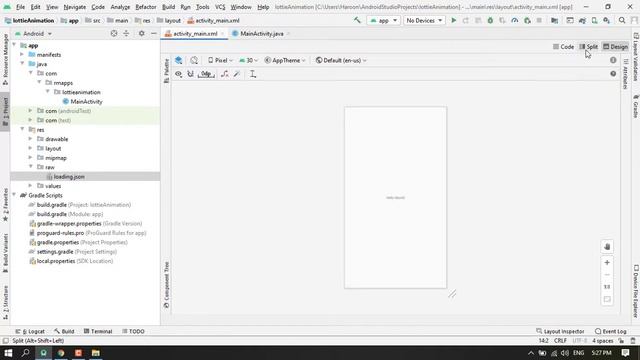Viewport: 640px width, 360px height.
Task: Click the Zoom to Fit 1:1 icon
Action: click(x=607, y=287)
